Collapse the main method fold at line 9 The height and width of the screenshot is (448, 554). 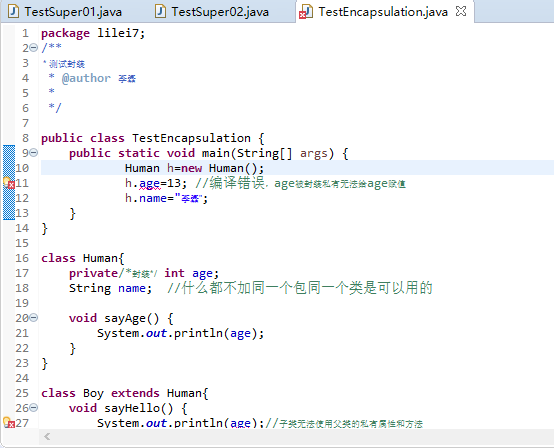tap(33, 153)
